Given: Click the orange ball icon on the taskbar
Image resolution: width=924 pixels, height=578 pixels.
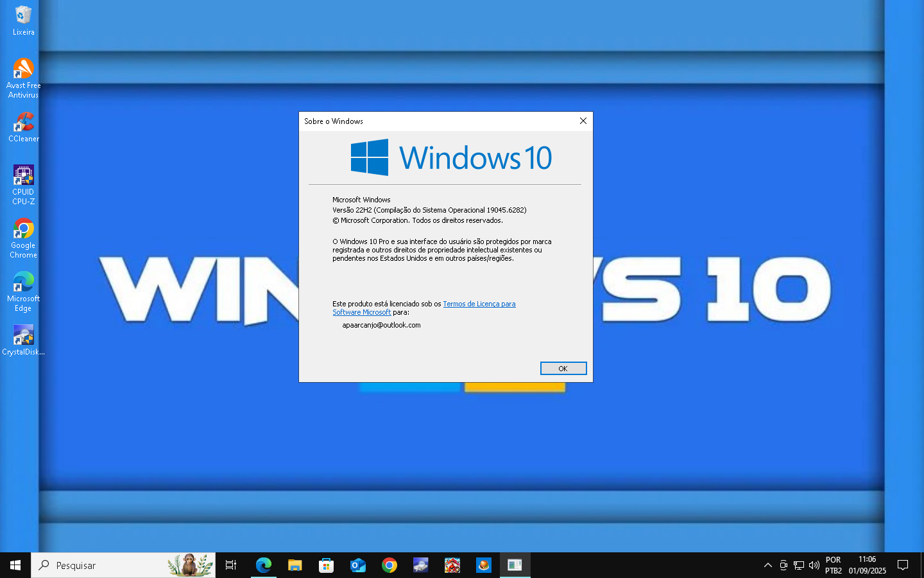Looking at the screenshot, I should point(483,565).
